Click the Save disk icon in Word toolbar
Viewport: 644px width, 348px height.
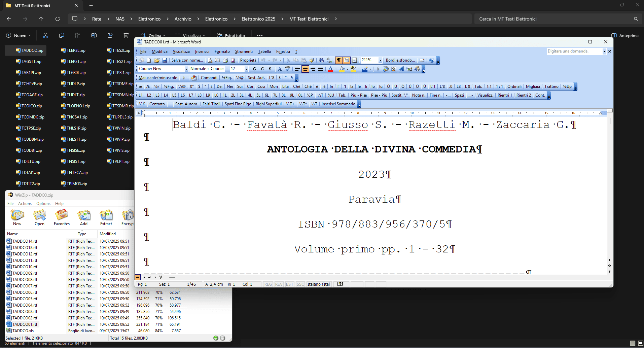[165, 60]
